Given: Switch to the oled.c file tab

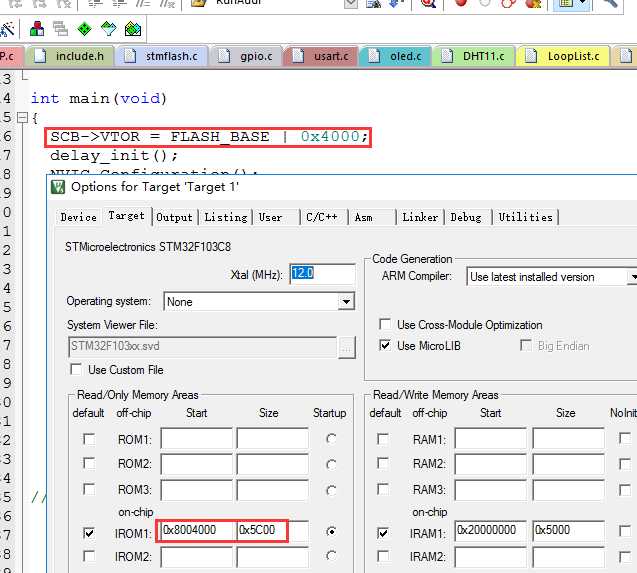Looking at the screenshot, I should [x=395, y=56].
